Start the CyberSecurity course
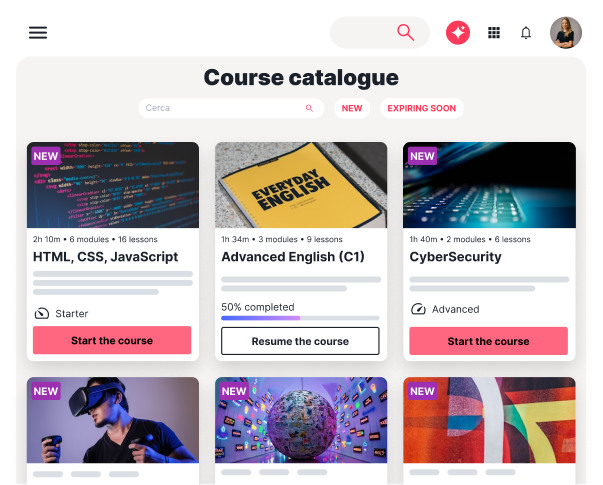 click(488, 341)
